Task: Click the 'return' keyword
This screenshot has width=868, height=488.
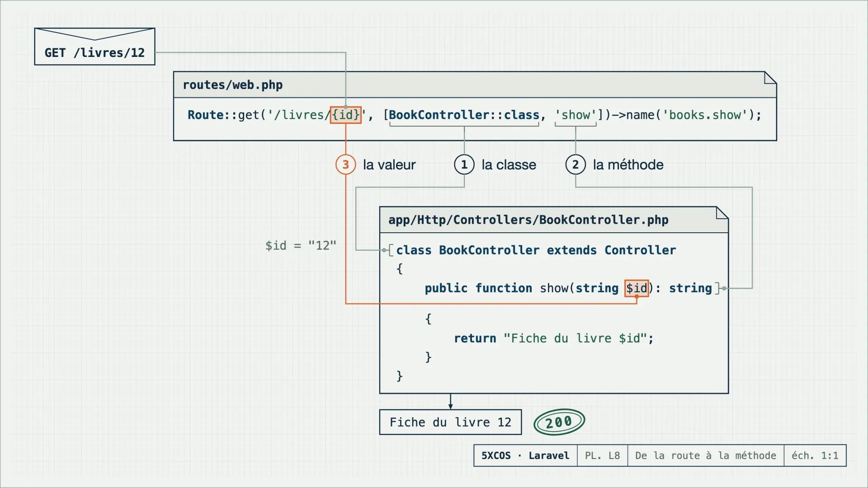Action: (x=475, y=338)
